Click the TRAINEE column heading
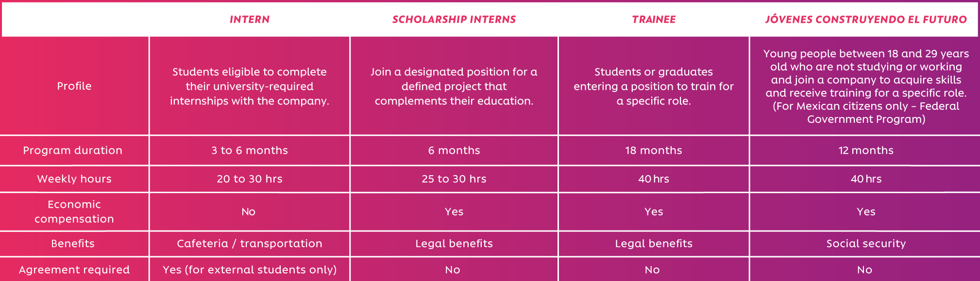 [654, 19]
